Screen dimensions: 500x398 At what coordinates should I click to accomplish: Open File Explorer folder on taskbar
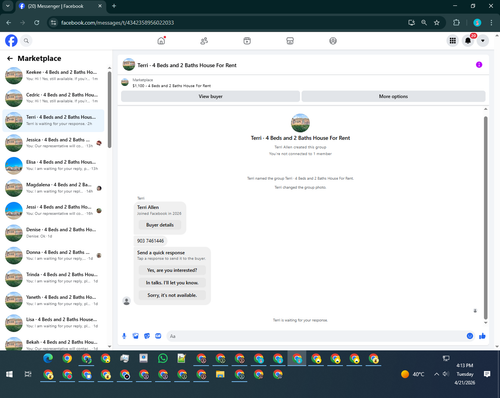[220, 374]
